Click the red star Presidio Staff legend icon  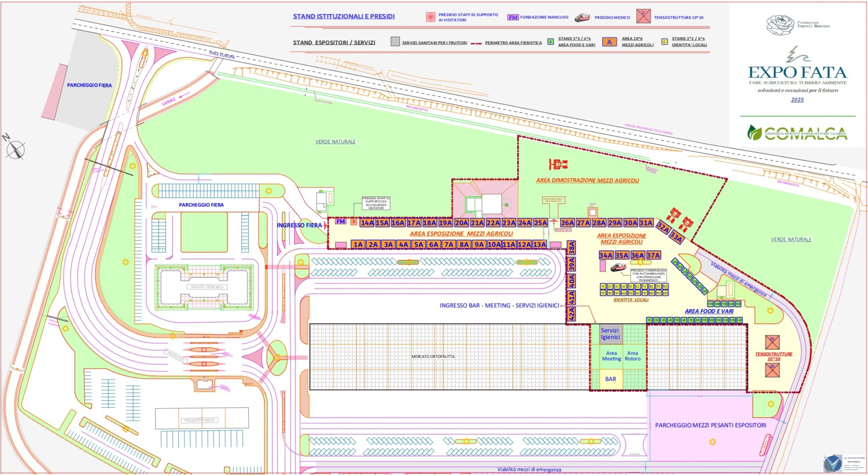click(x=431, y=17)
